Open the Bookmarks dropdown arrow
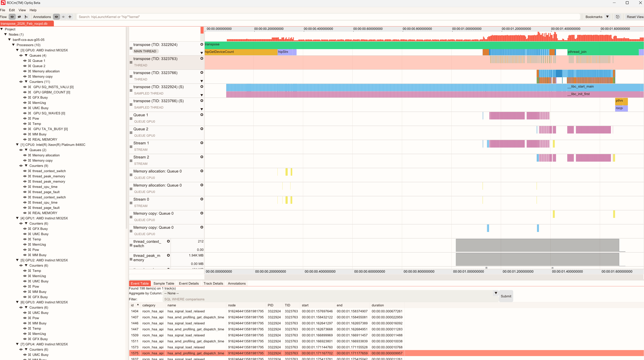The height and width of the screenshot is (360, 644). pos(607,17)
